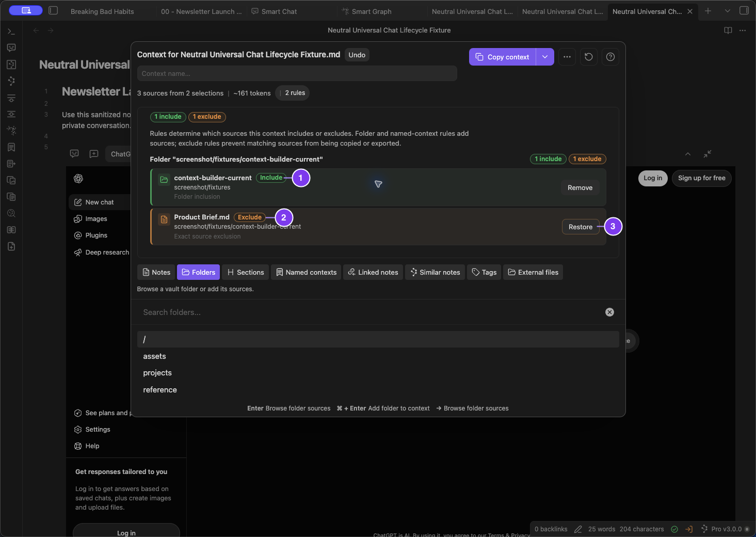Select the reference folder row
Viewport: 756px width, 537px height.
pos(378,390)
